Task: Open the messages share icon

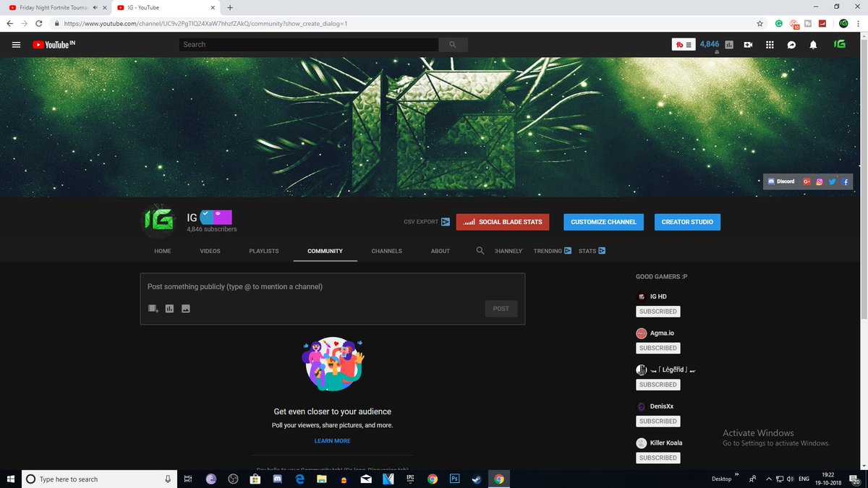Action: (x=791, y=45)
